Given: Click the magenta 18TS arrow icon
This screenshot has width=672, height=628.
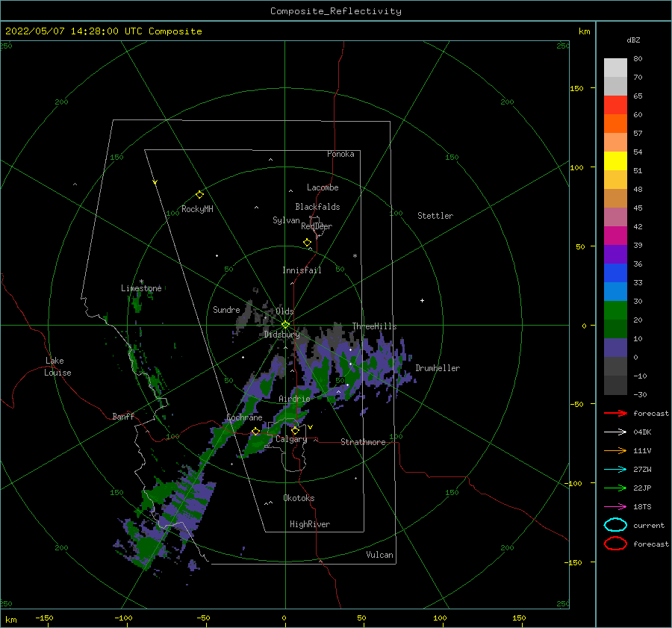Looking at the screenshot, I should (x=615, y=507).
